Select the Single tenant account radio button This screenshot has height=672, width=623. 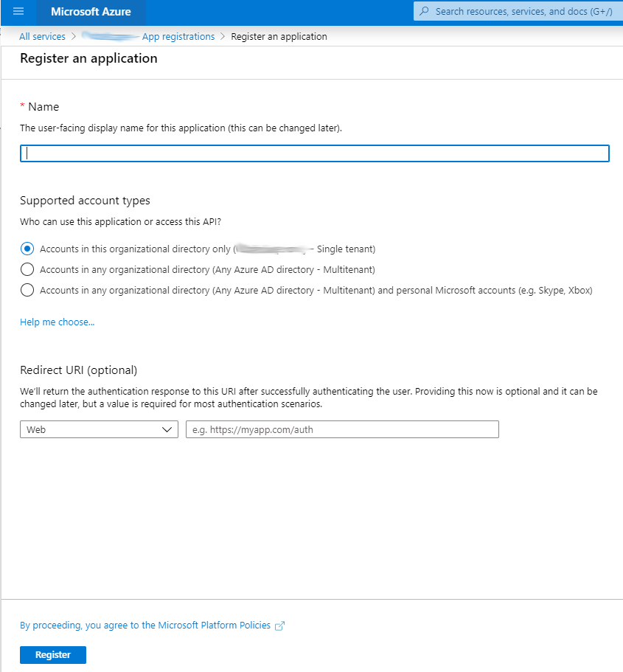27,249
